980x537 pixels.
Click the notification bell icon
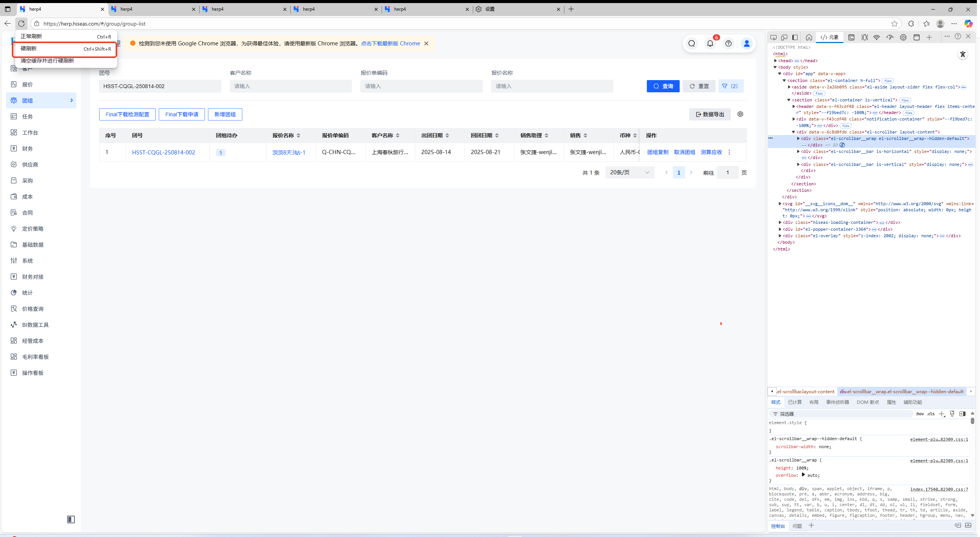pos(710,43)
